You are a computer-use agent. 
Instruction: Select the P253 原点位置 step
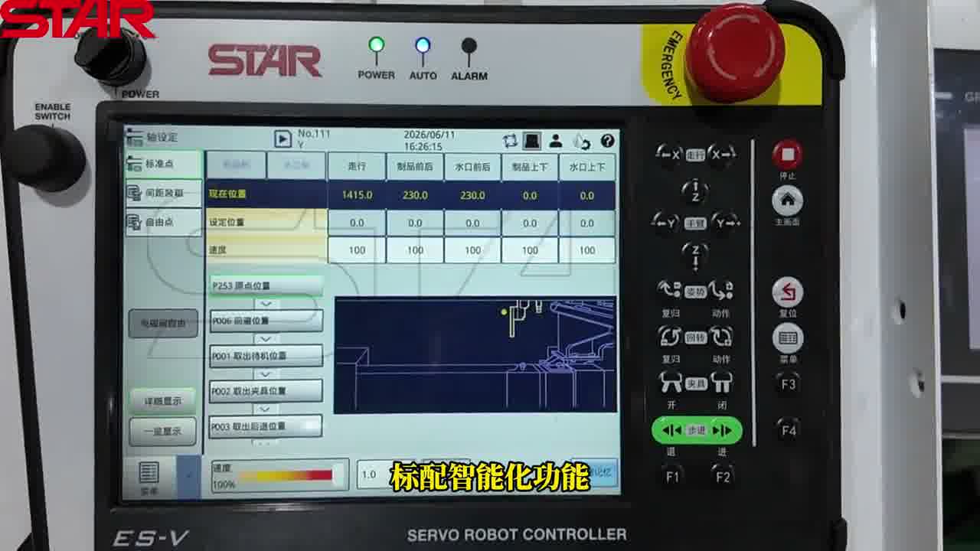click(x=266, y=285)
